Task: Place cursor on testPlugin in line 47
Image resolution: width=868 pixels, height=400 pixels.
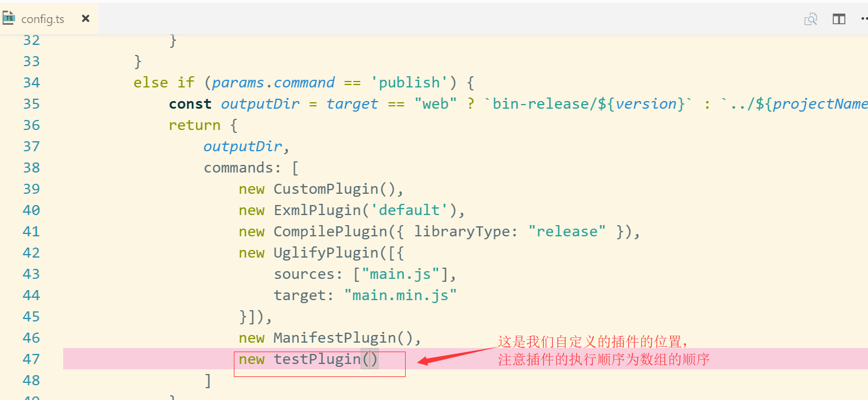Action: coord(317,359)
